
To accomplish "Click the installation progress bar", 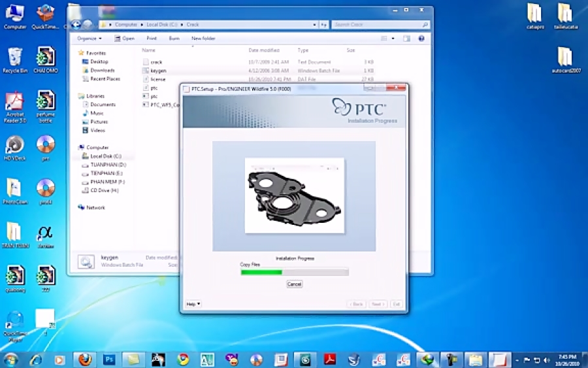I will pyautogui.click(x=295, y=273).
